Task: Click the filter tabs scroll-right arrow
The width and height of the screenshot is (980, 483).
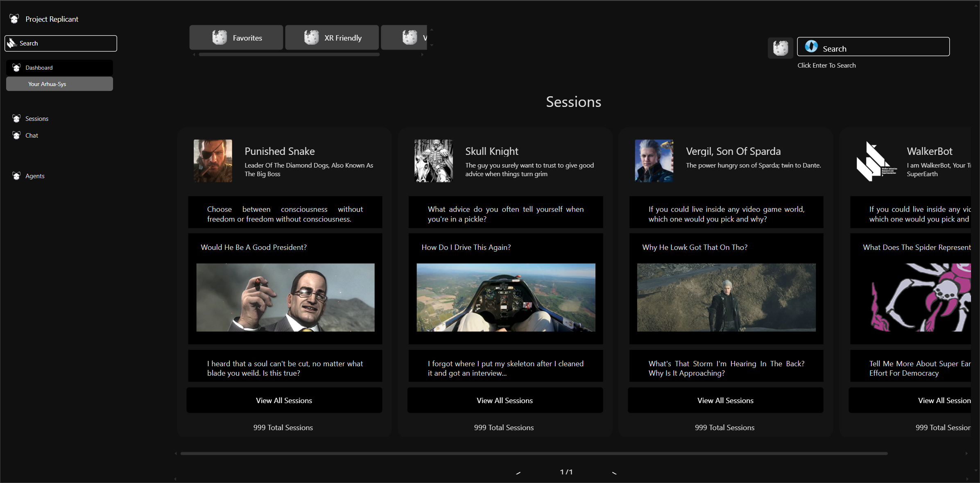Action: coord(422,54)
